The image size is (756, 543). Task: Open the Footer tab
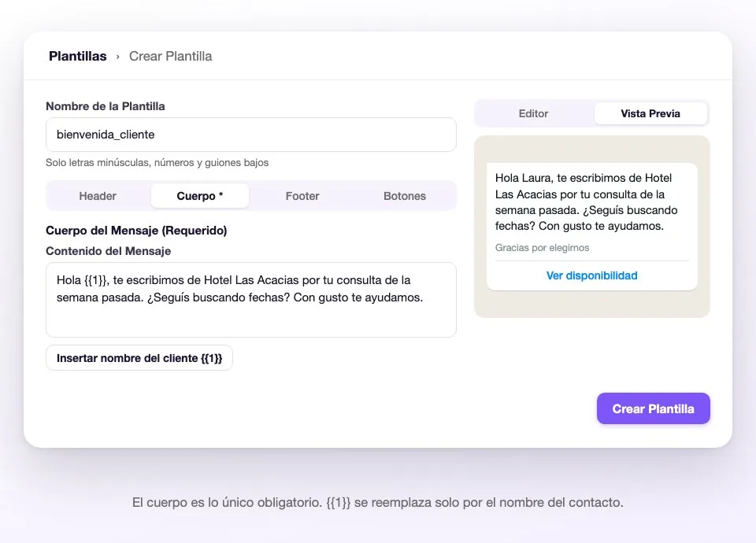point(302,196)
